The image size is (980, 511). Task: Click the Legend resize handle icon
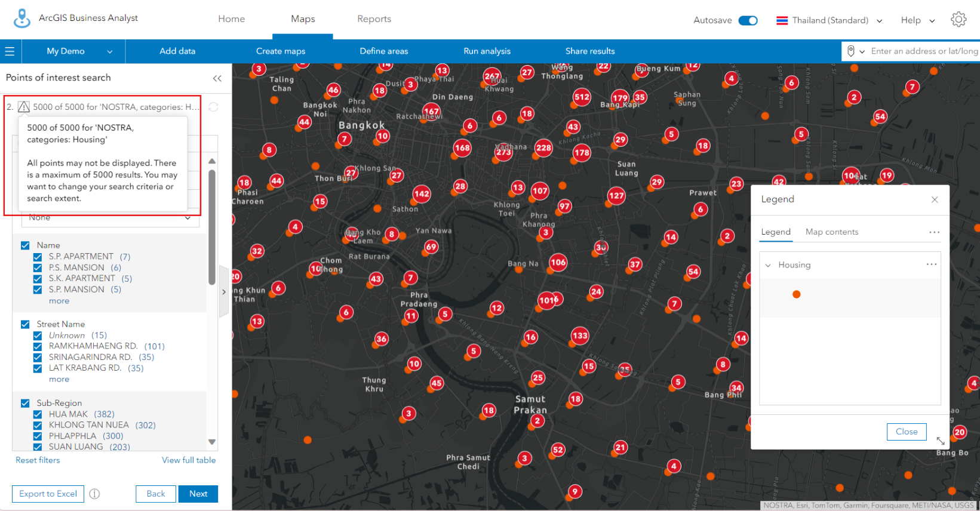[x=941, y=441]
